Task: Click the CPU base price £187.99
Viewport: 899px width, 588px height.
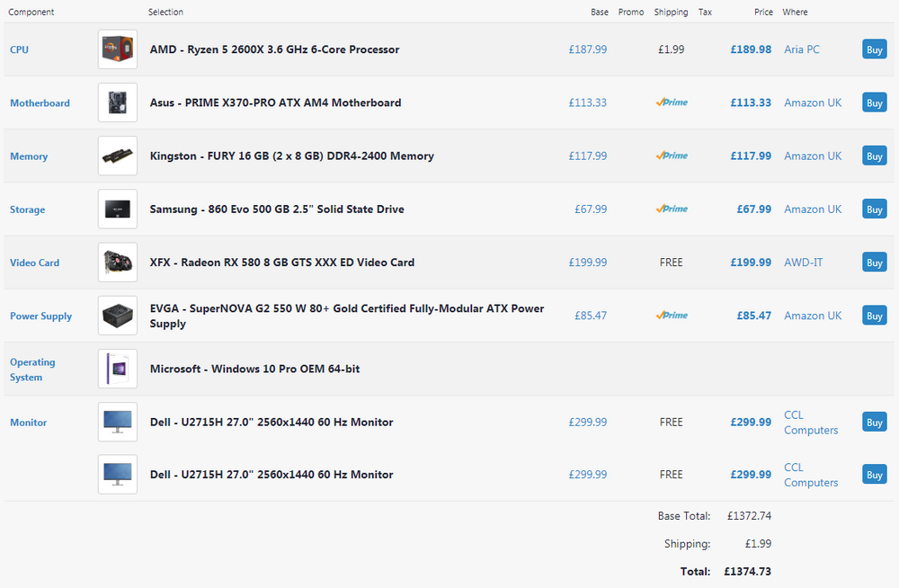Action: [588, 49]
